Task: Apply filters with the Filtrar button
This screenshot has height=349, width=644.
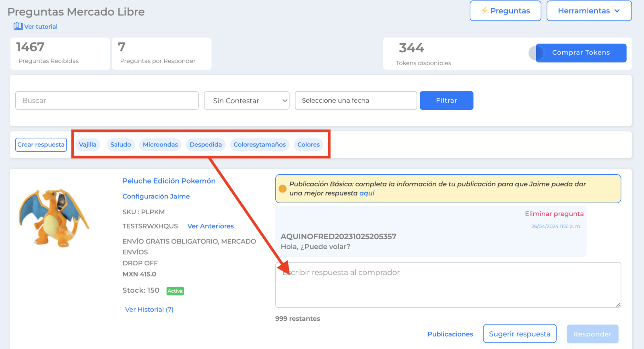Action: 446,101
